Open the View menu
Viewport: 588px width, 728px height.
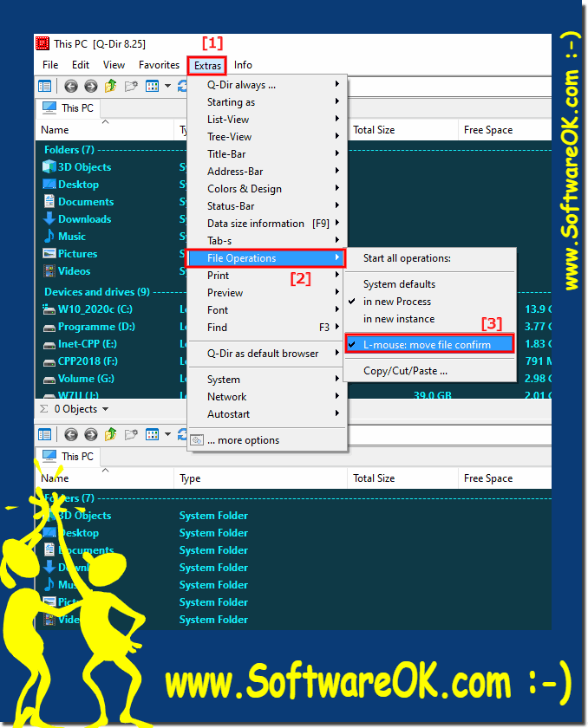pyautogui.click(x=114, y=65)
